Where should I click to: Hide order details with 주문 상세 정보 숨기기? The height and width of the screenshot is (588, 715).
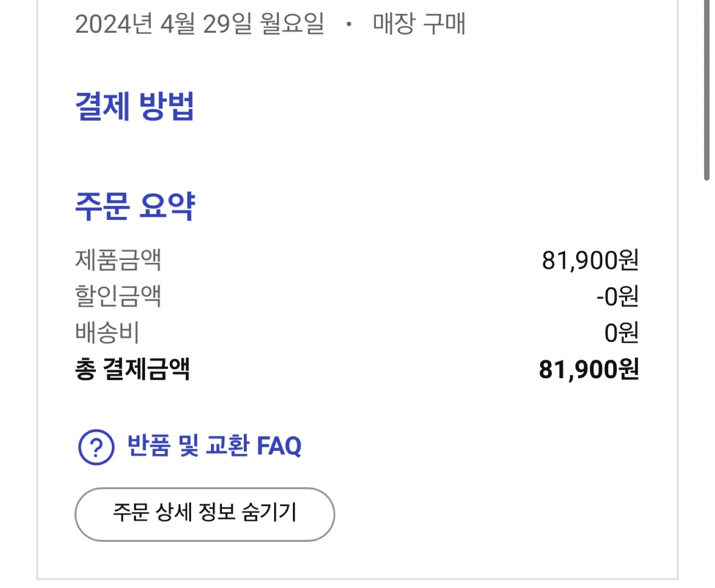(x=205, y=514)
